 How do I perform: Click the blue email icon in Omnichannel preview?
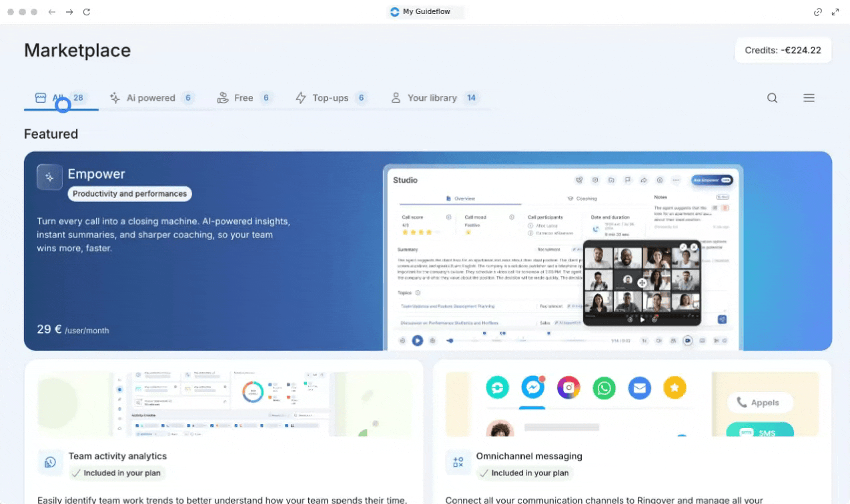[639, 387]
